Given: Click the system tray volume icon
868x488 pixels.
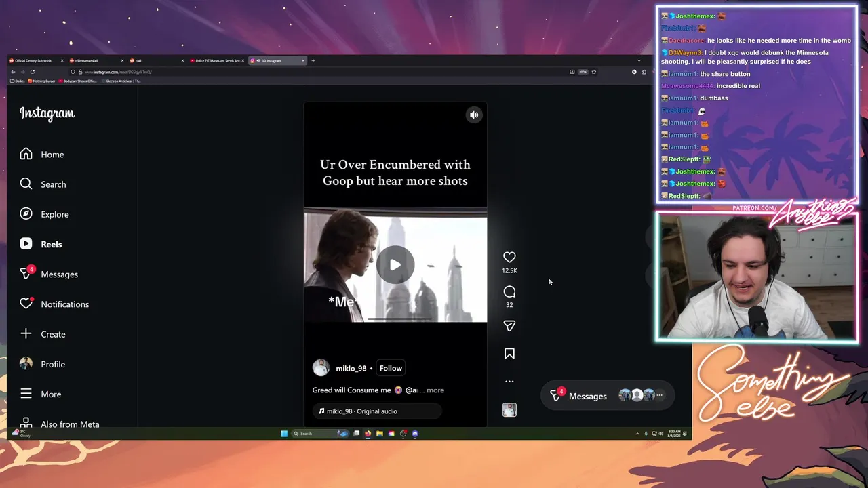Looking at the screenshot, I should tap(661, 434).
